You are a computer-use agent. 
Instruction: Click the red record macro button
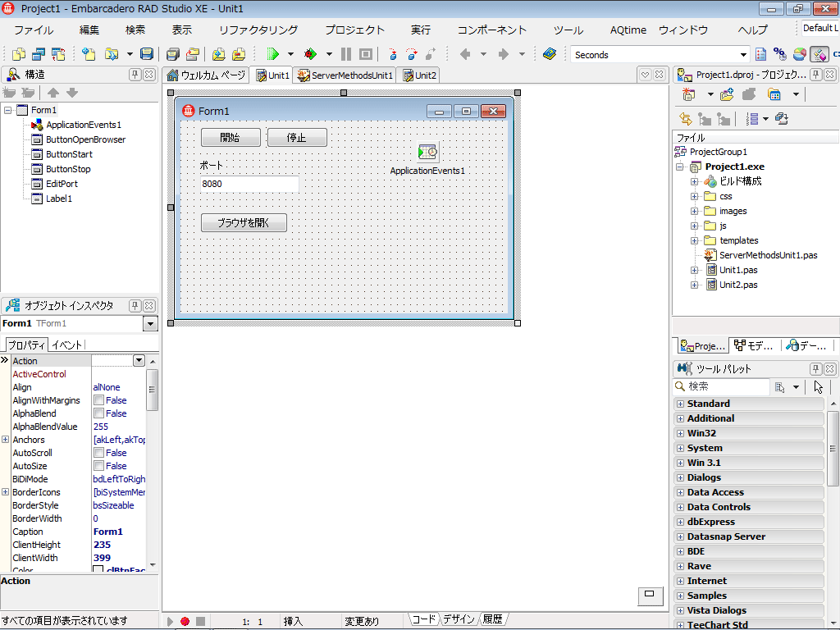point(185,622)
